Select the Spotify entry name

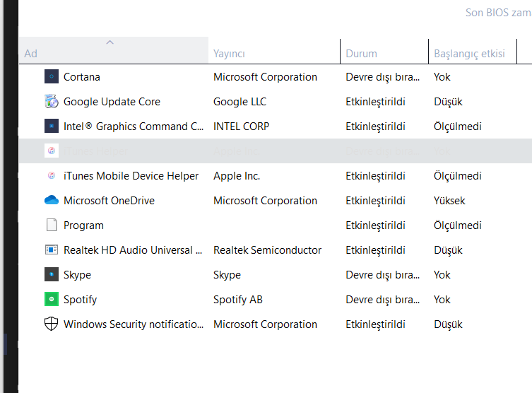pos(80,300)
